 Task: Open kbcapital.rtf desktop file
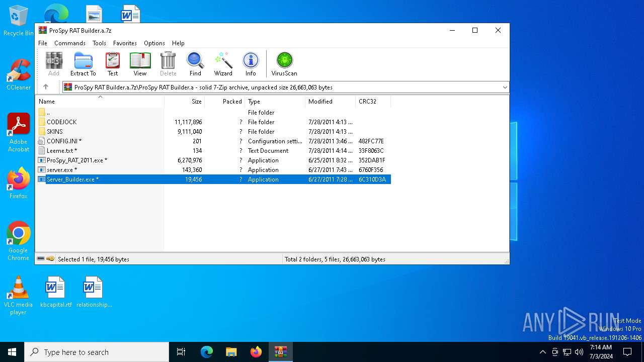click(56, 292)
